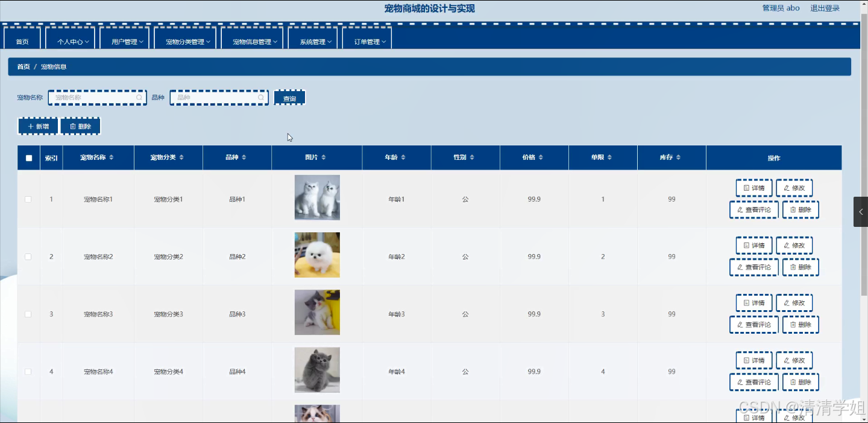Click 修改 for 宠物名称3
The image size is (868, 423).
click(794, 303)
